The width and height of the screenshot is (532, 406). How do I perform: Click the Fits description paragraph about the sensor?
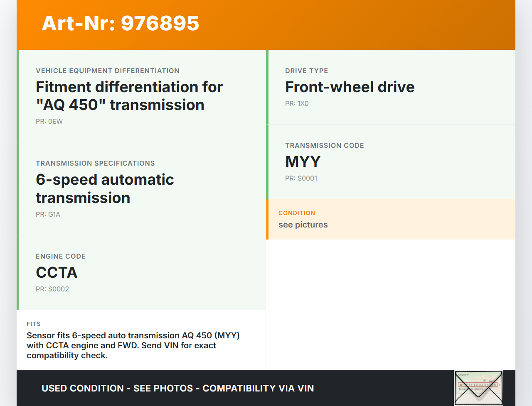133,345
